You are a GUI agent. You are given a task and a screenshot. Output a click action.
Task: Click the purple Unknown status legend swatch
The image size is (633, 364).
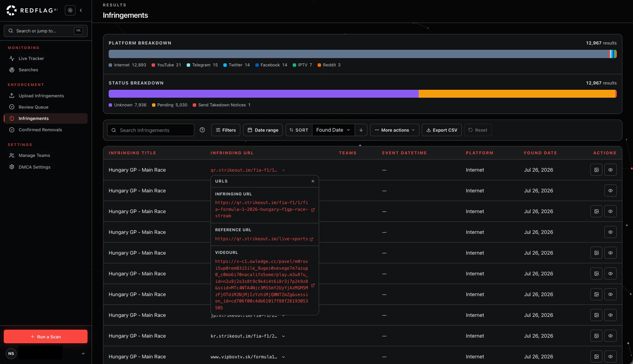(x=111, y=105)
